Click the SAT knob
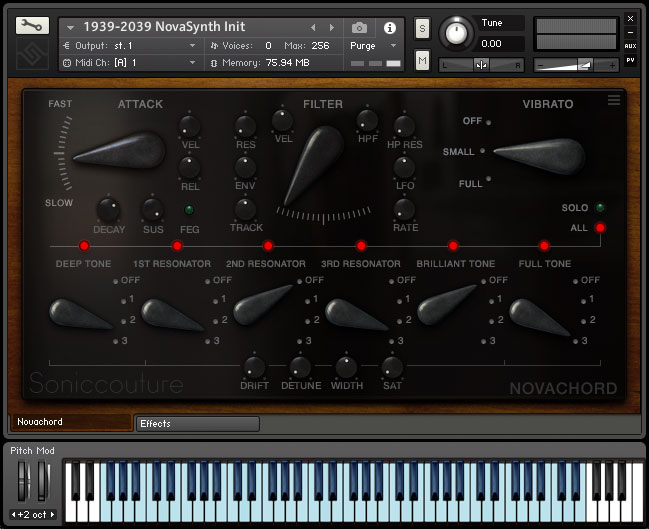 (392, 367)
